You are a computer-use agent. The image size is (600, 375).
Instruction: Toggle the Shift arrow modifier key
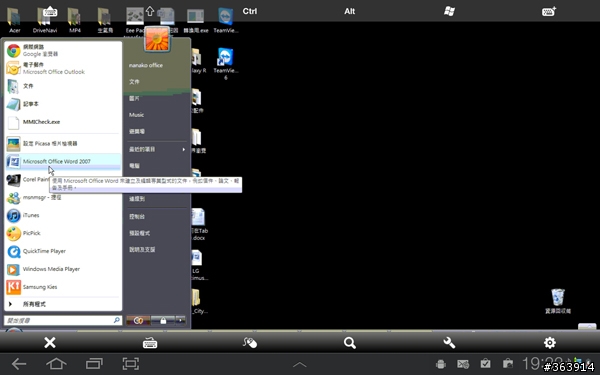coord(150,11)
